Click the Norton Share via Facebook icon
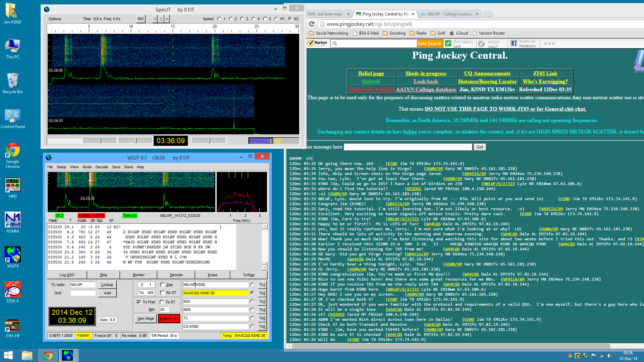Viewport: 644px width, 362px height. pos(514,43)
